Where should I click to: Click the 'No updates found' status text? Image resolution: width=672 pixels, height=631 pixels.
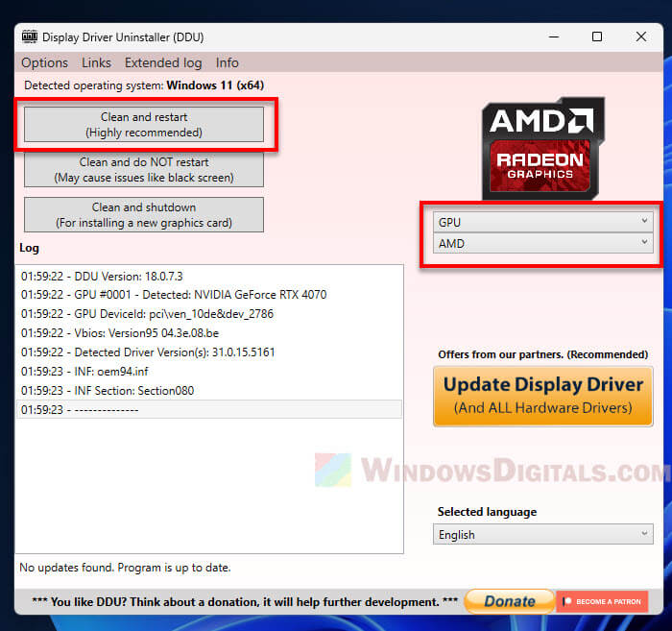[x=125, y=568]
